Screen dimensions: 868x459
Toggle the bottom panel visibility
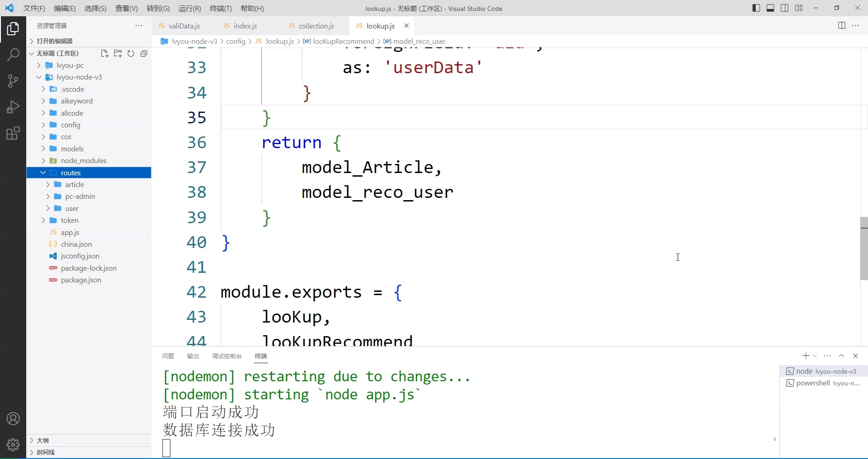pyautogui.click(x=770, y=8)
